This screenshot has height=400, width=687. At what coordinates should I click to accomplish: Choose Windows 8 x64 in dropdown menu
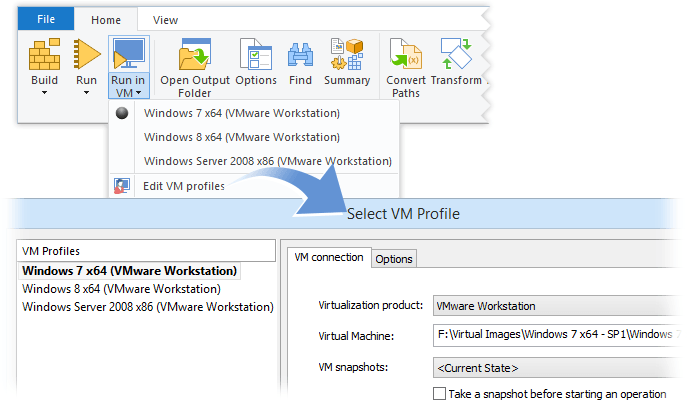tap(242, 137)
